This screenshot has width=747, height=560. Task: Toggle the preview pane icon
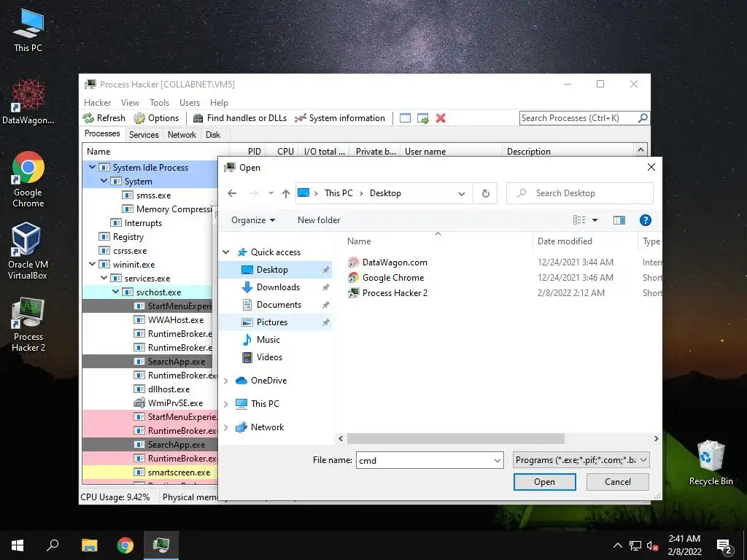click(619, 220)
